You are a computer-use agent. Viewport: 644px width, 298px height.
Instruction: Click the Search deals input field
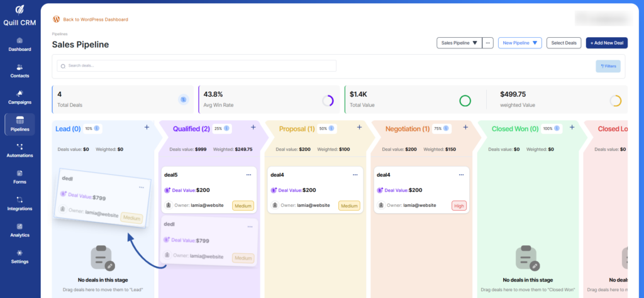pos(196,66)
